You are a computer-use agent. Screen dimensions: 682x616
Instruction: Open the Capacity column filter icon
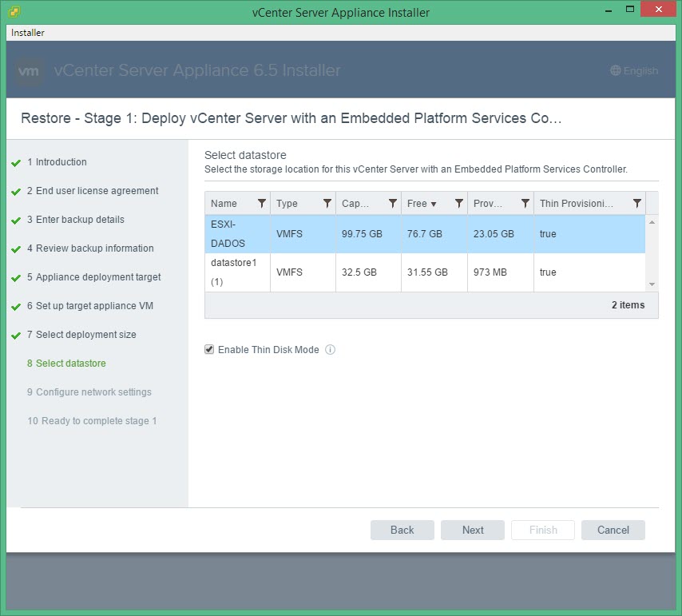pos(393,204)
